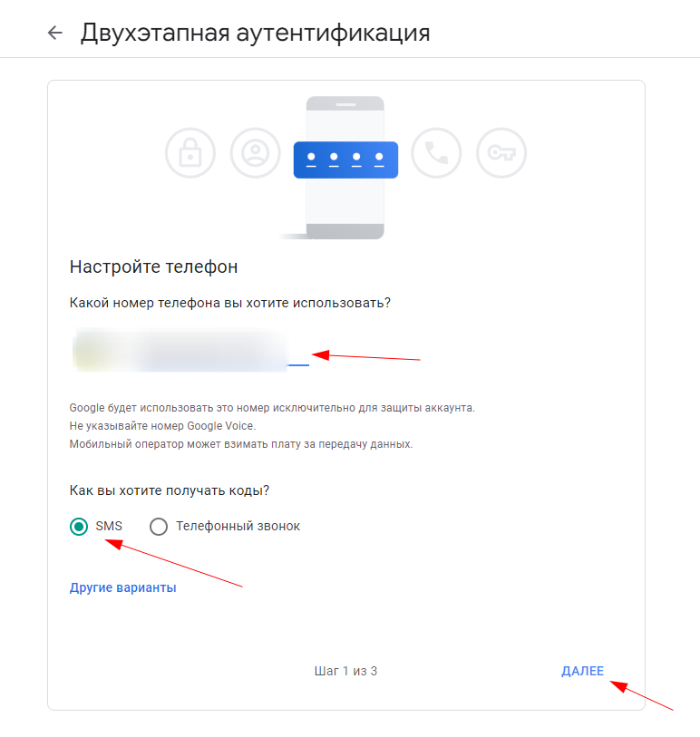
Task: Select the Телефонный звонок radio button
Action: (159, 527)
